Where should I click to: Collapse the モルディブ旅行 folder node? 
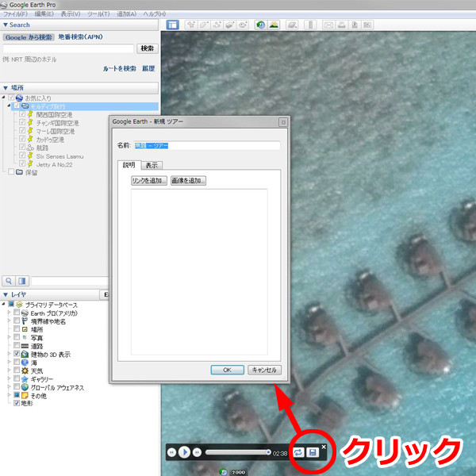point(9,106)
